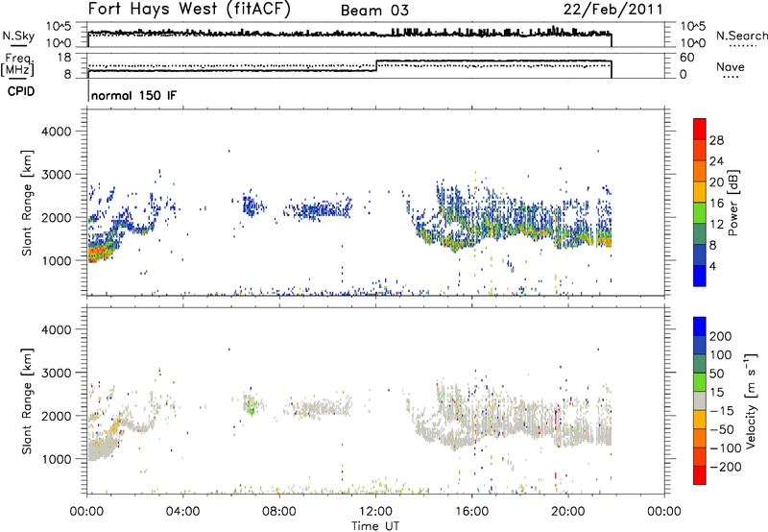Click the '04:00' time axis tick label
The image size is (768, 532).
tap(183, 512)
